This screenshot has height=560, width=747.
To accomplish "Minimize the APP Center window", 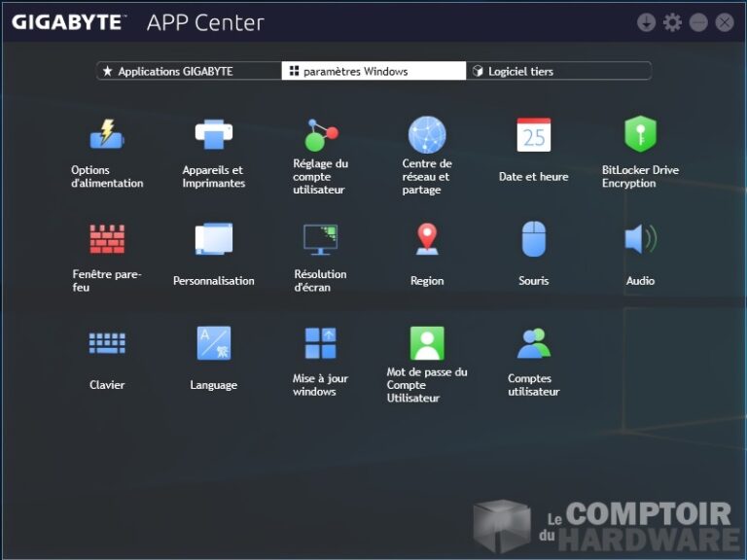I will [x=698, y=22].
